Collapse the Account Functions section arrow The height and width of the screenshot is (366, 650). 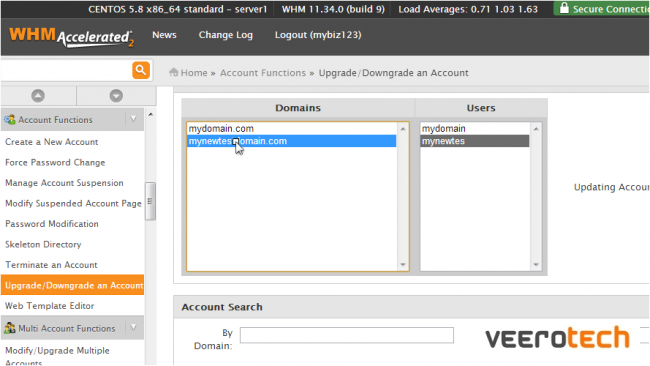[133, 119]
